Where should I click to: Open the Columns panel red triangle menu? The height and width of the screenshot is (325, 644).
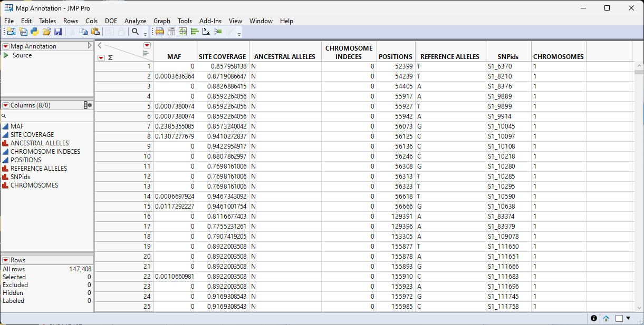tap(6, 105)
